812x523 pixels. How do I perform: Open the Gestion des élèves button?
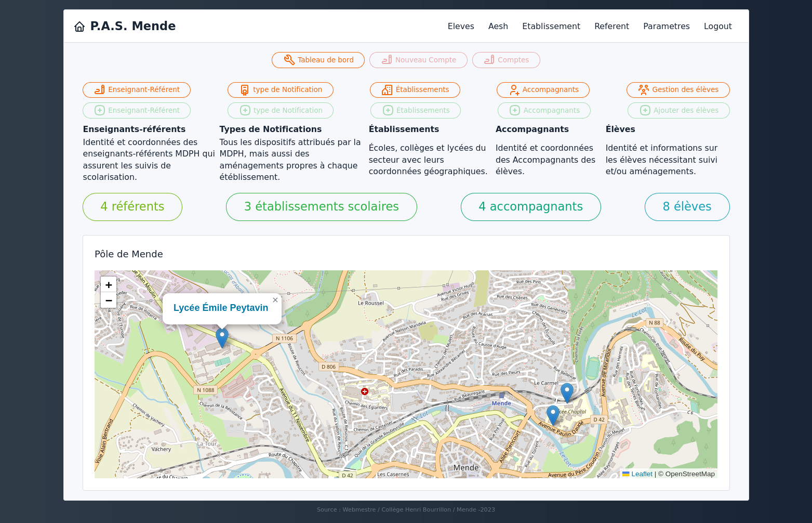[x=678, y=90]
